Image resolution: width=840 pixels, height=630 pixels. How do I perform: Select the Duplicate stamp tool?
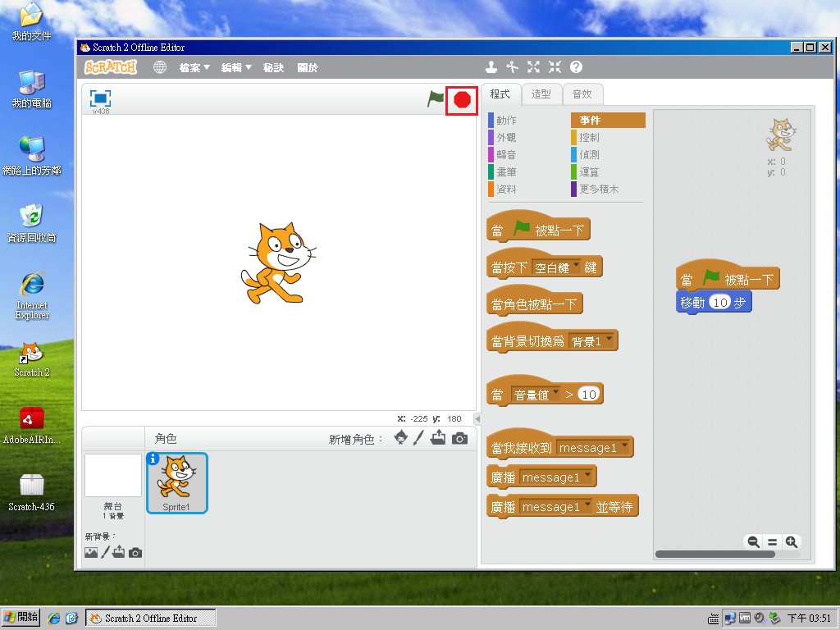pos(491,67)
